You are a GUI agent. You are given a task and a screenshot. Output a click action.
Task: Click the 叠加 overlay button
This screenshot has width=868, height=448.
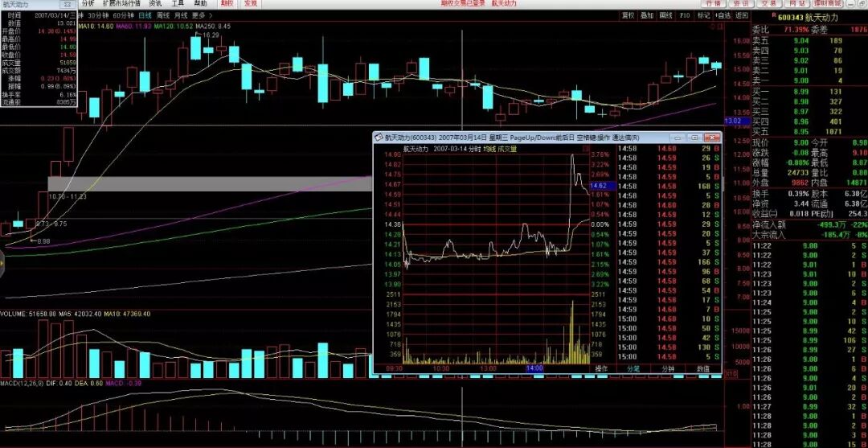[x=646, y=15]
